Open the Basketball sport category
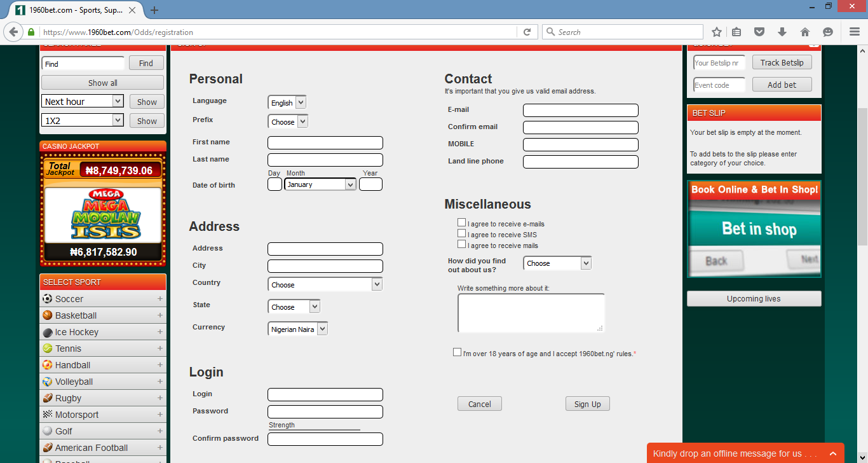Screen dimensions: 868x463 103,315
